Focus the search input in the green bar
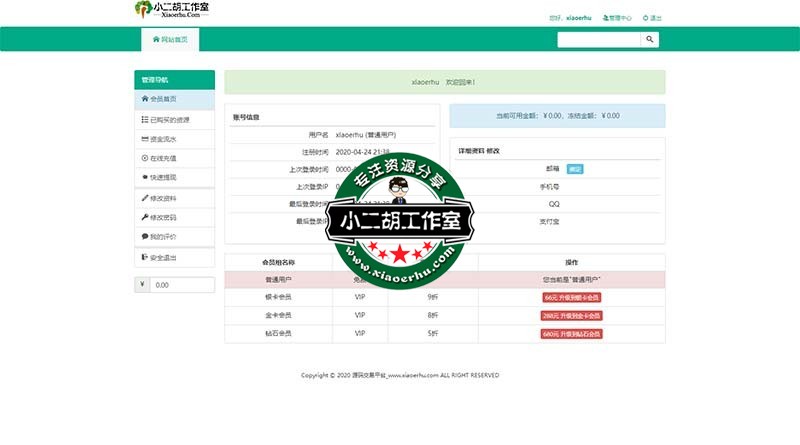Image resolution: width=800 pixels, height=445 pixels. click(x=599, y=40)
